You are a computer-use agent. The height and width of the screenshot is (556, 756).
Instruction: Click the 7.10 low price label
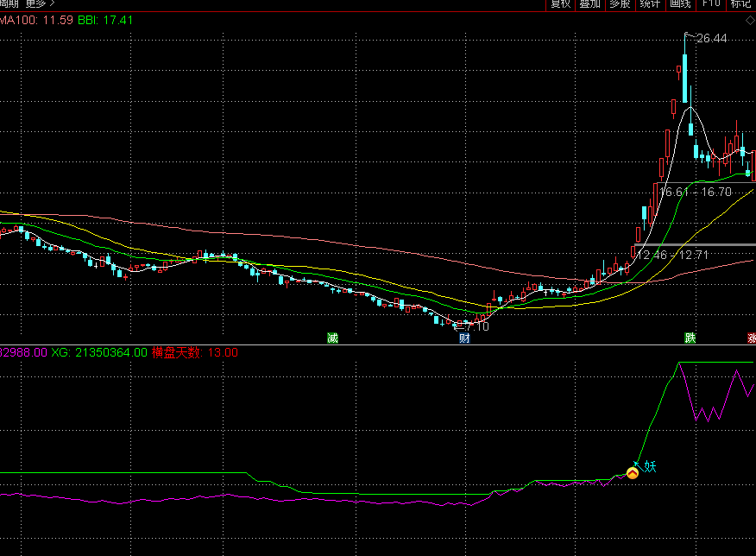(x=478, y=327)
